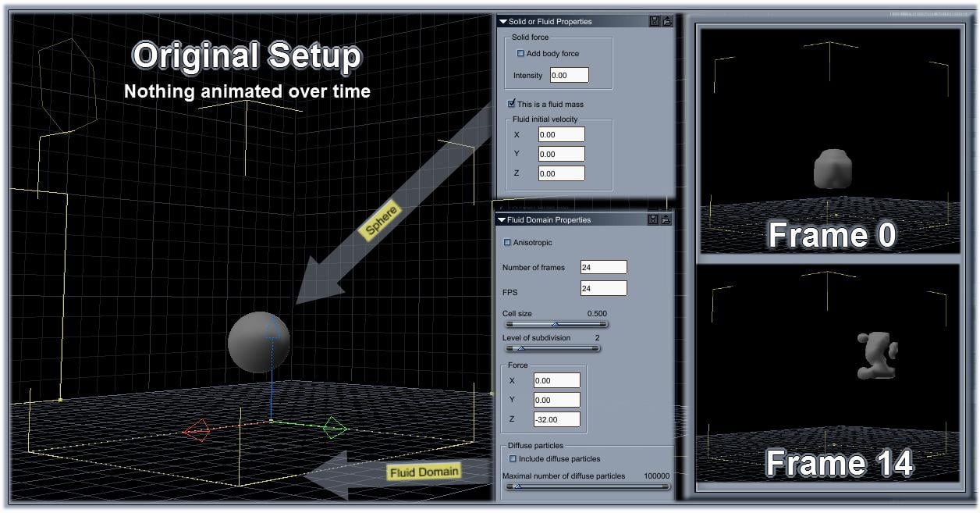This screenshot has height=513, width=980.
Task: Click the Fluid initial velocity Y field
Action: click(x=561, y=154)
